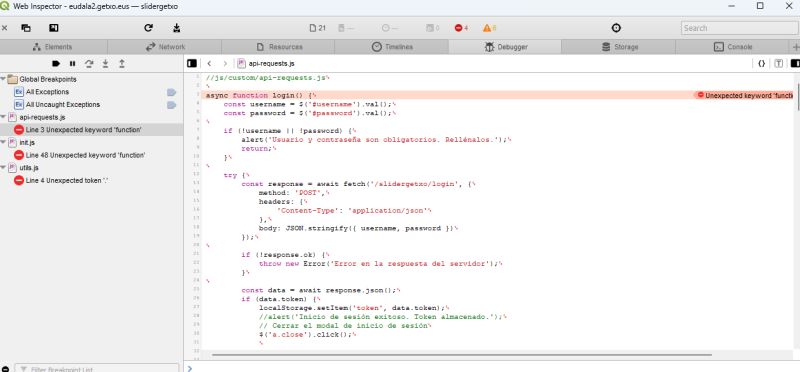The width and height of the screenshot is (800, 372).
Task: Select Line 3 Unexpected keyword 'function' issue
Action: 92,130
